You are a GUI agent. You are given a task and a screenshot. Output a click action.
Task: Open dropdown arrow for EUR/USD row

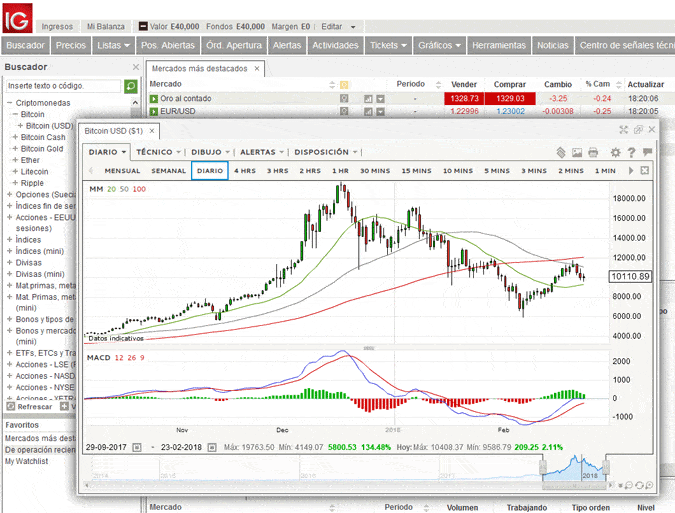tap(381, 112)
